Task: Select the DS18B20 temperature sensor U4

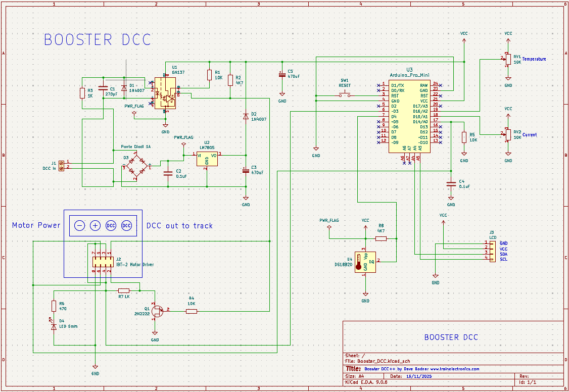Action: [365, 262]
